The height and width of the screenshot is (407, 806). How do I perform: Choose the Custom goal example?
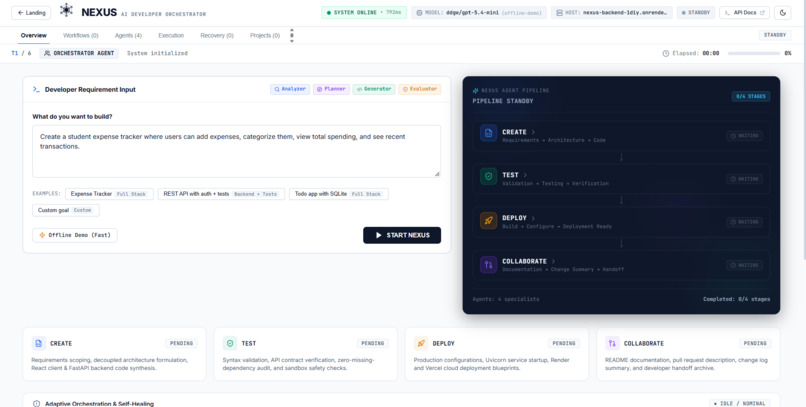pyautogui.click(x=66, y=210)
